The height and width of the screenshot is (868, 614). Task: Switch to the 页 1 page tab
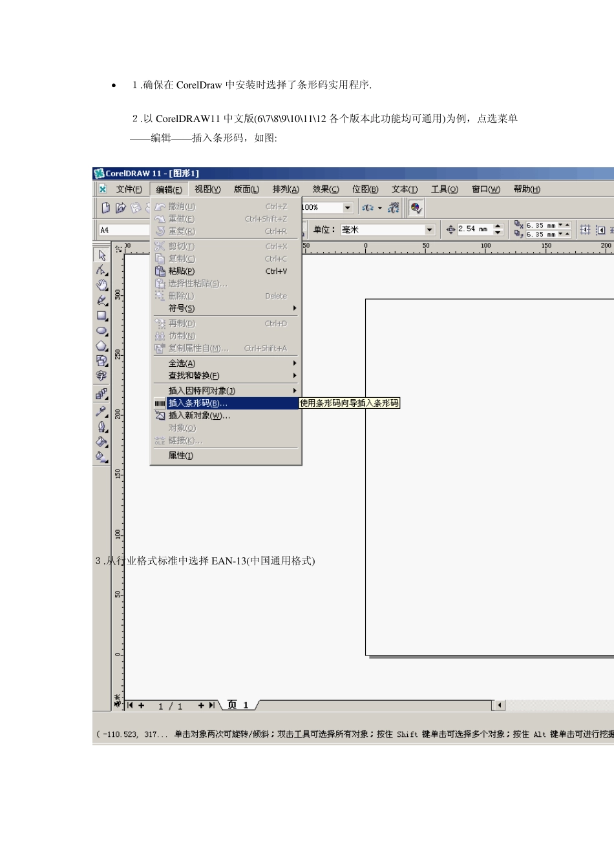[x=238, y=705]
